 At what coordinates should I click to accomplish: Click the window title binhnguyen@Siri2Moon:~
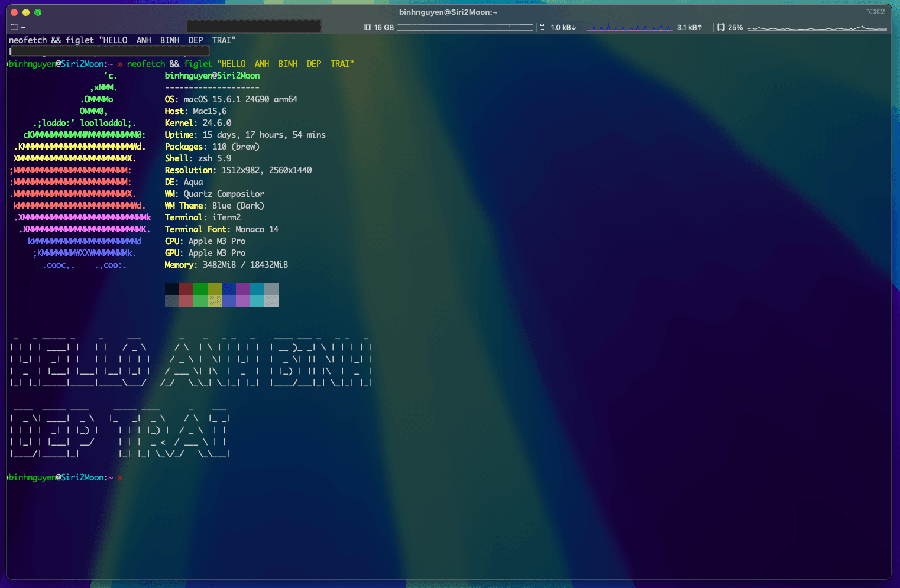[448, 12]
